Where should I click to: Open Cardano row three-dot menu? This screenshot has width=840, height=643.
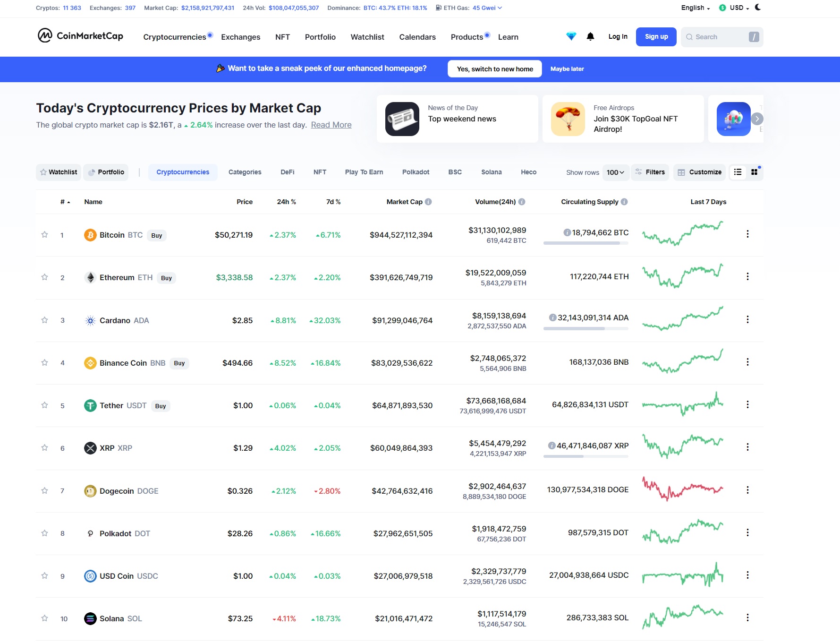click(x=747, y=319)
